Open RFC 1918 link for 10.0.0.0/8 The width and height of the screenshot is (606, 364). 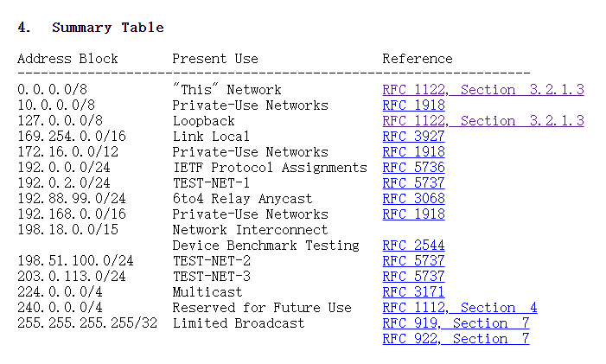413,105
